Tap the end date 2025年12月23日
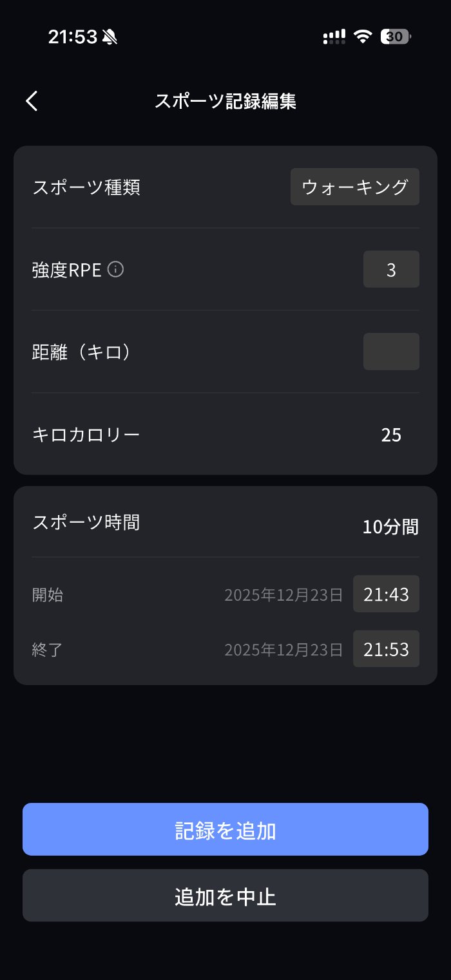The image size is (451, 980). 283,650
